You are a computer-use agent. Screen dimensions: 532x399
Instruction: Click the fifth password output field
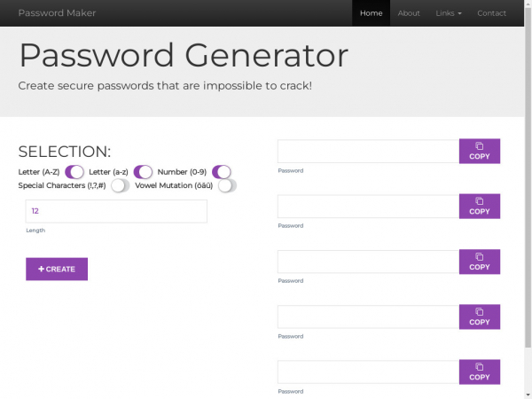[367, 372]
